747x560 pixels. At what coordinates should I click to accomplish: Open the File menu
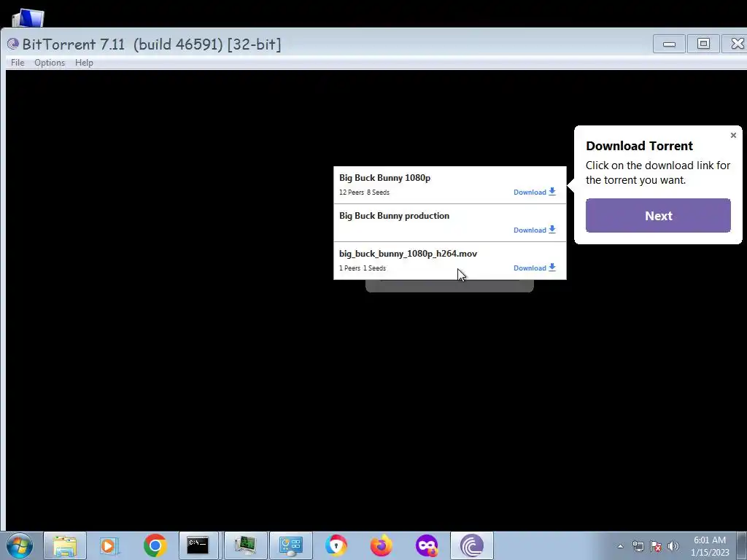(18, 63)
